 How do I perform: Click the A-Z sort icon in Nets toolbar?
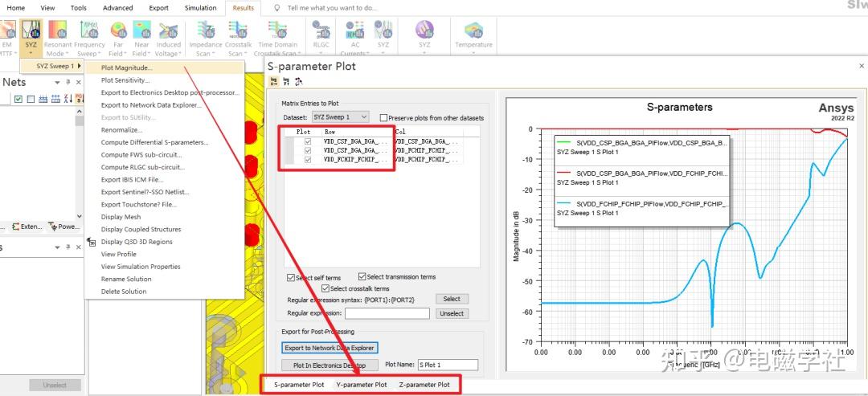68,99
